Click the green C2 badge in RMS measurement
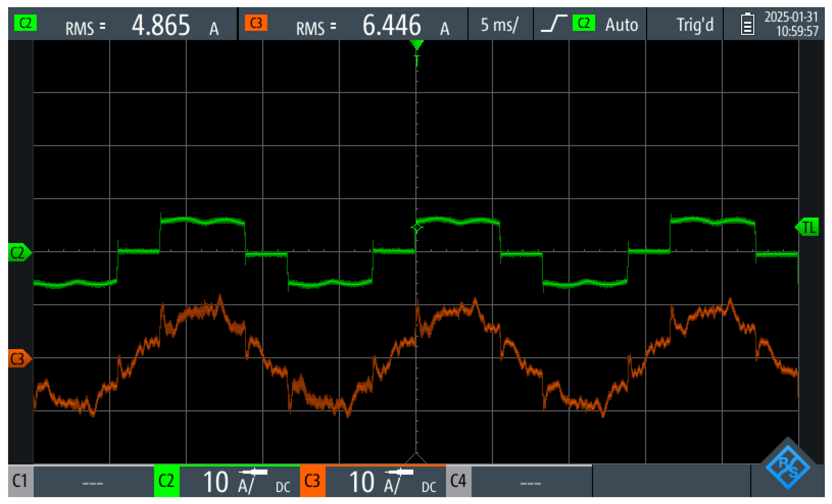 coord(25,23)
